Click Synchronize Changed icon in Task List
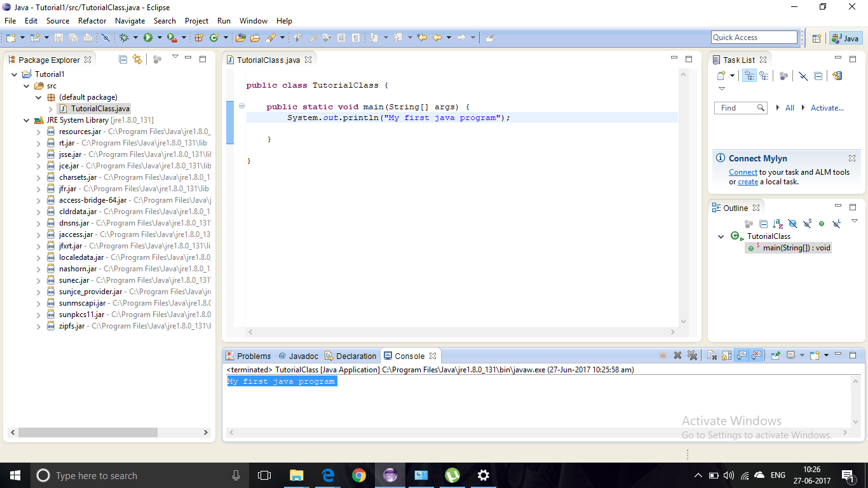Image resolution: width=868 pixels, height=488 pixels. 837,76
